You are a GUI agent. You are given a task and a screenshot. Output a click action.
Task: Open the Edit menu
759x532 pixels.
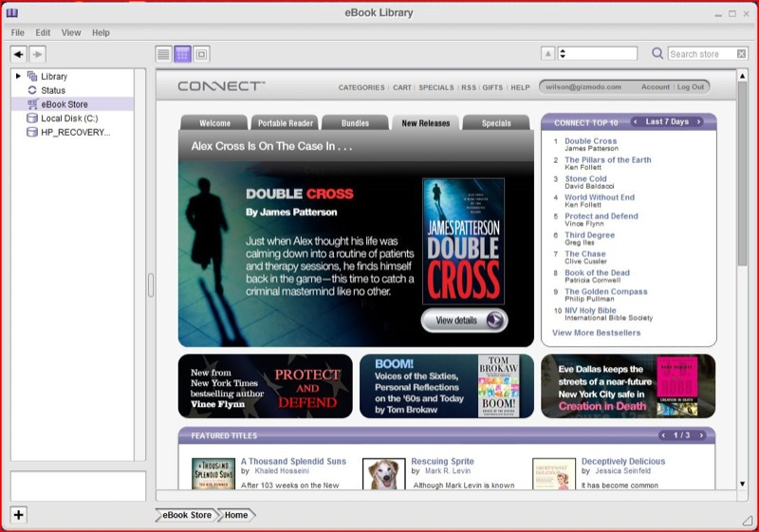point(43,33)
